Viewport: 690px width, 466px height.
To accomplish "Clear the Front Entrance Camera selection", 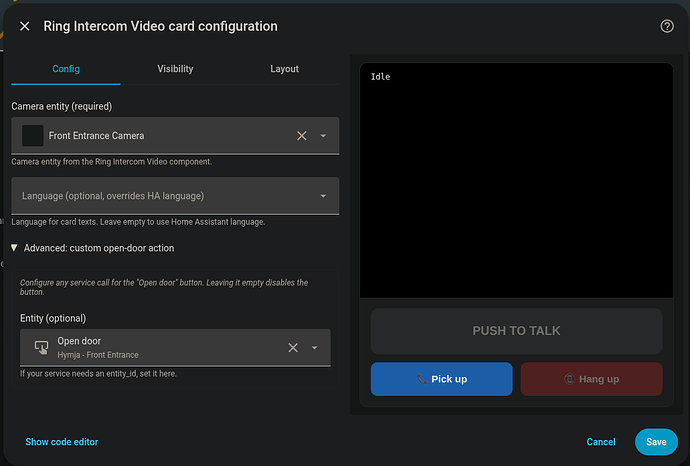I will [x=301, y=136].
